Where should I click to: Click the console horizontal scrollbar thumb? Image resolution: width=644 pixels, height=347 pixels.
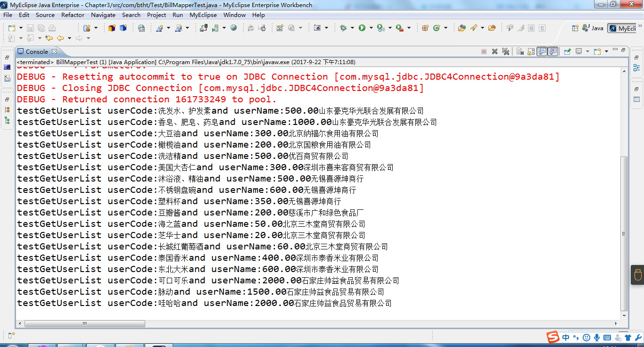point(85,323)
